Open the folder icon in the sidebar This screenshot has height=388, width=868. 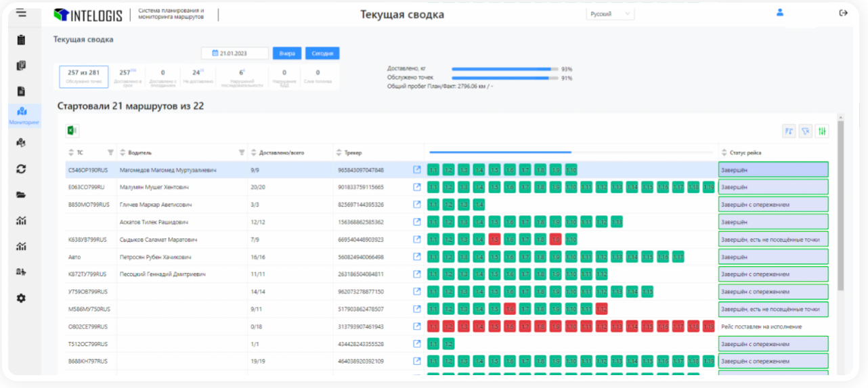[21, 195]
